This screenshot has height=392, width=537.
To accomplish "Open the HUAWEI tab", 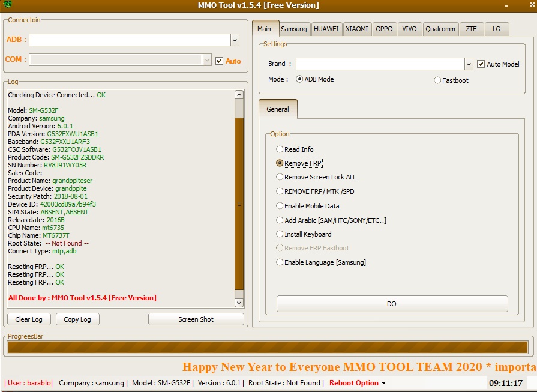I will tap(326, 29).
